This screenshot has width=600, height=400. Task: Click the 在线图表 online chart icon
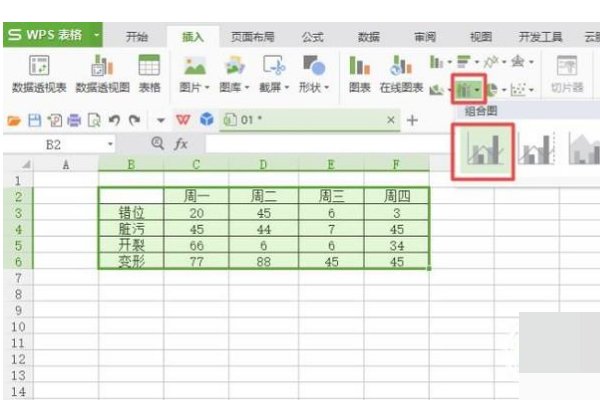(x=401, y=65)
